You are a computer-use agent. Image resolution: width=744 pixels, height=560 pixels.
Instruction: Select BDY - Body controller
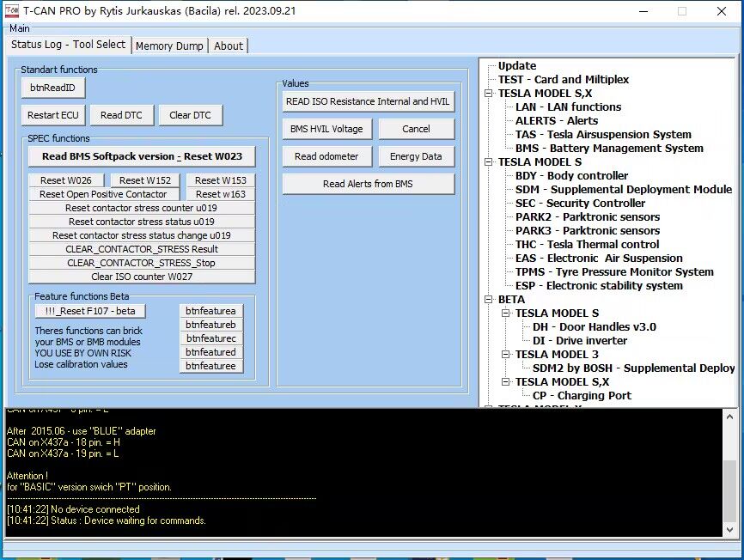(572, 176)
